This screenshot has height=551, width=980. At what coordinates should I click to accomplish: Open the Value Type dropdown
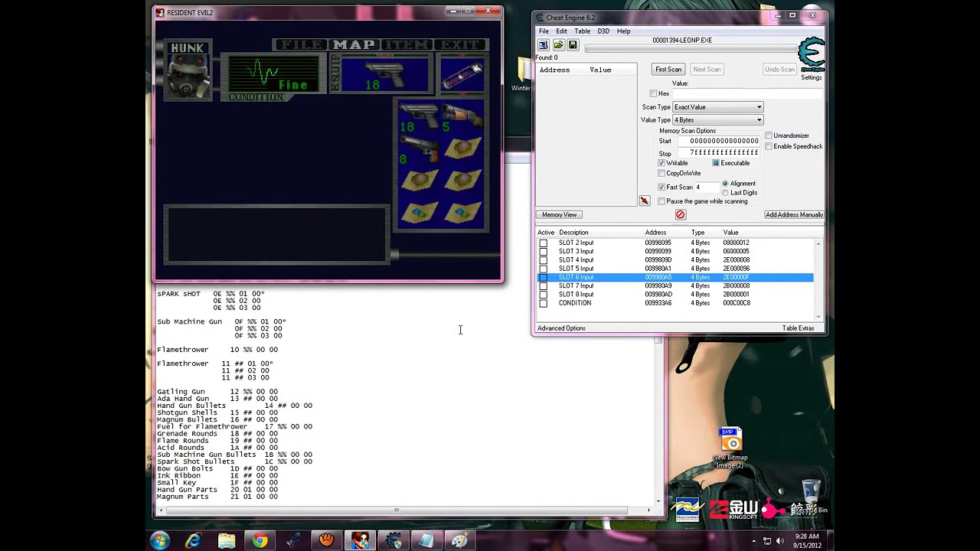717,120
